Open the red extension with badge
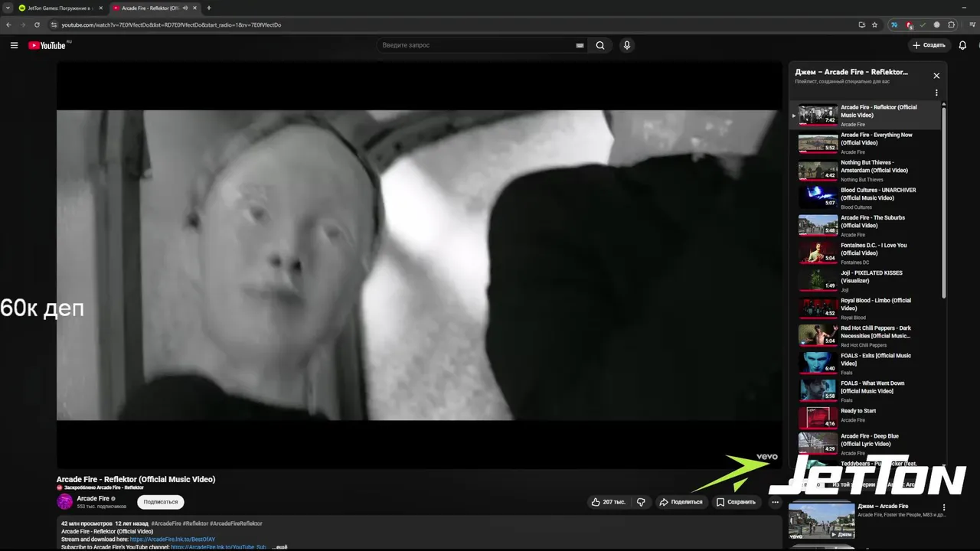This screenshot has height=551, width=980. coord(909,24)
